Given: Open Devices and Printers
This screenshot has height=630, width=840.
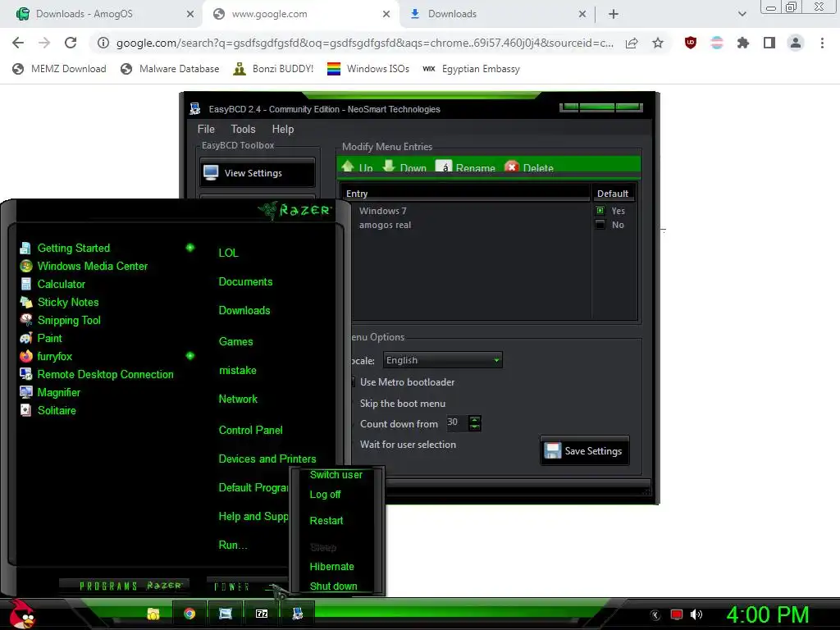Looking at the screenshot, I should [x=267, y=459].
